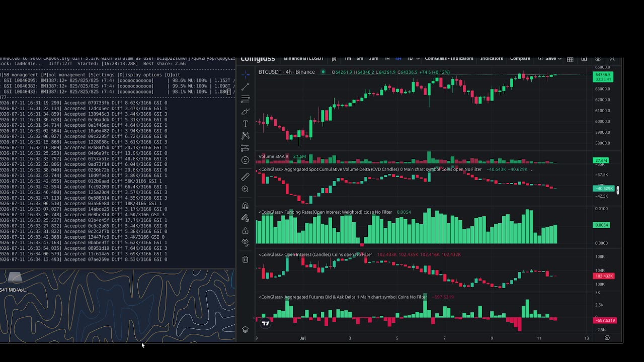Toggle magnet mode for drawings
644x362 pixels.
coord(245,206)
